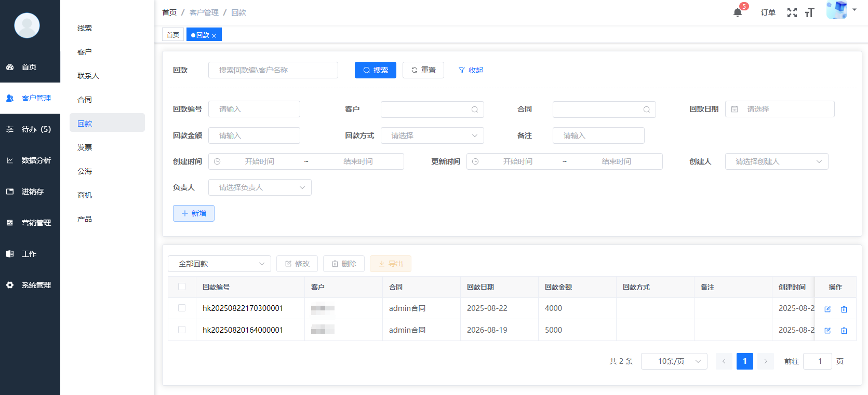
Task: Toggle the select-all checkbox in table header
Action: [x=182, y=287]
